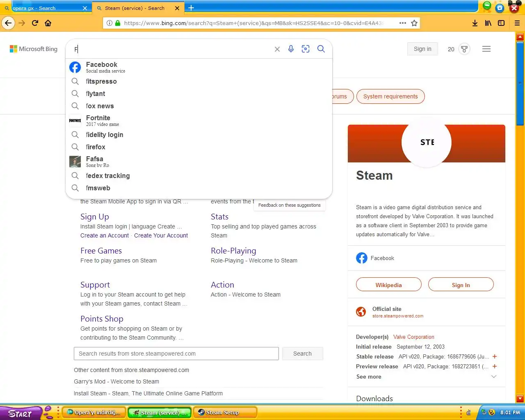Click the Create an Account link
The height and width of the screenshot is (420, 525).
(105, 235)
